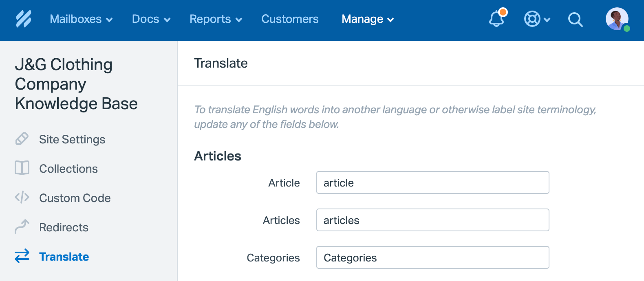Expand the Mailboxes dropdown menu
This screenshot has height=281, width=644.
tap(81, 19)
